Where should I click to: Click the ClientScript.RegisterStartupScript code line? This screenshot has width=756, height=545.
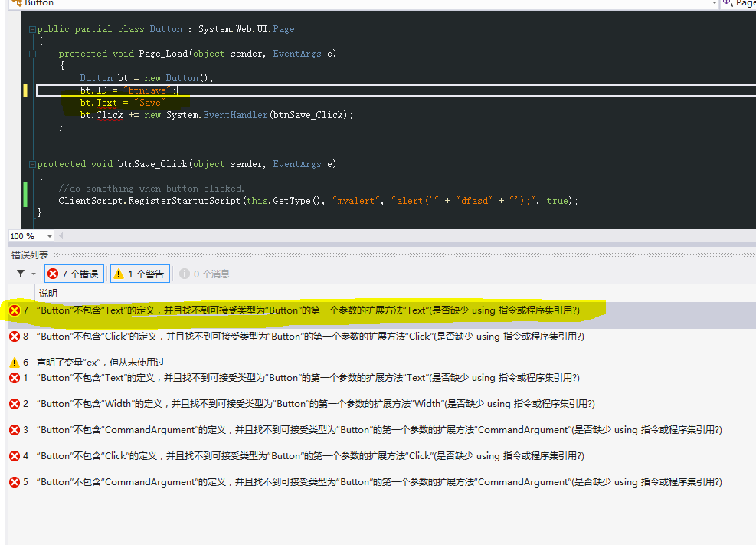318,201
